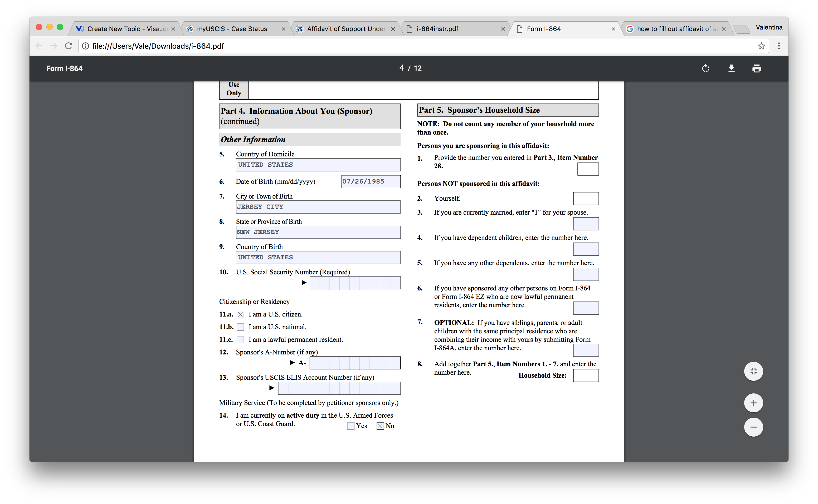Viewport: 818px width, 504px height.
Task: Zoom in on the PDF
Action: 753,403
